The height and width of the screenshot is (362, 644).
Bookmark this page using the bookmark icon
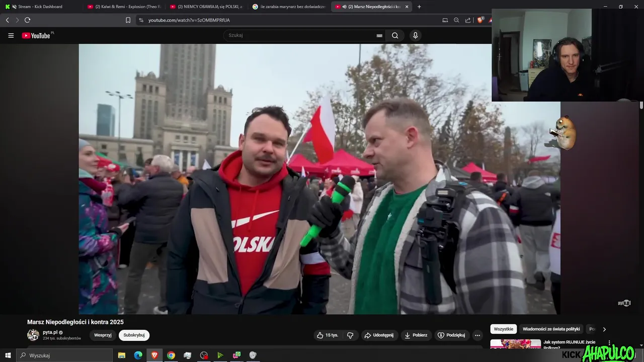128,20
